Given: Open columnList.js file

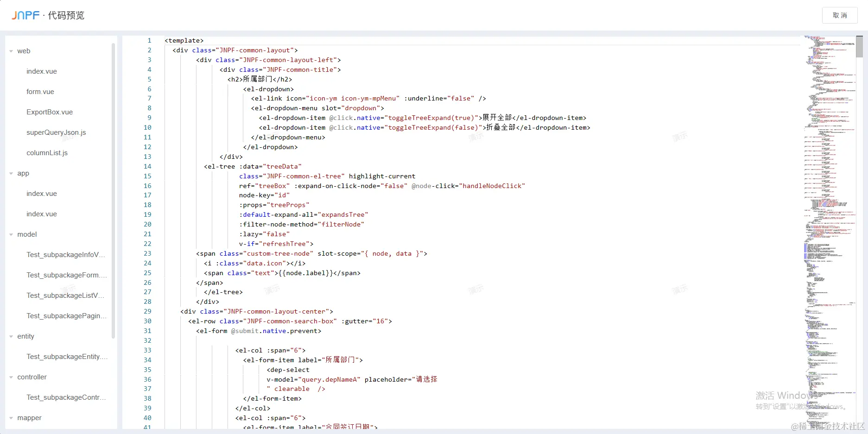Looking at the screenshot, I should (x=47, y=153).
